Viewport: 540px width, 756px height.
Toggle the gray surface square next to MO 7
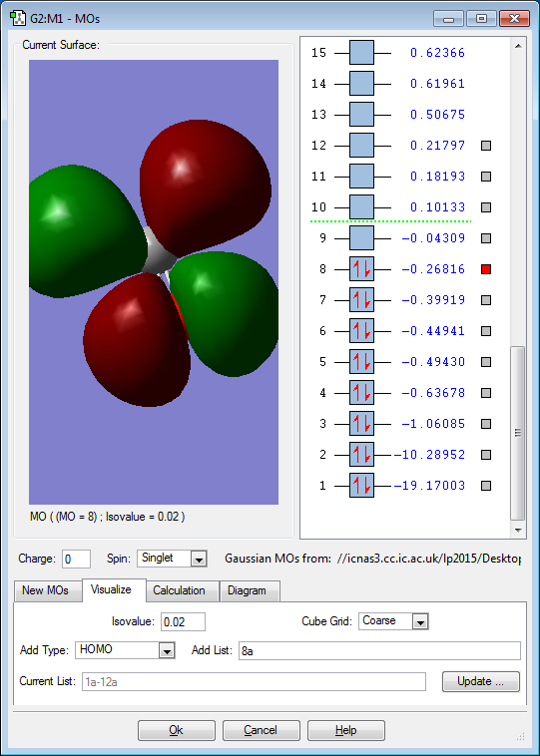coord(486,300)
